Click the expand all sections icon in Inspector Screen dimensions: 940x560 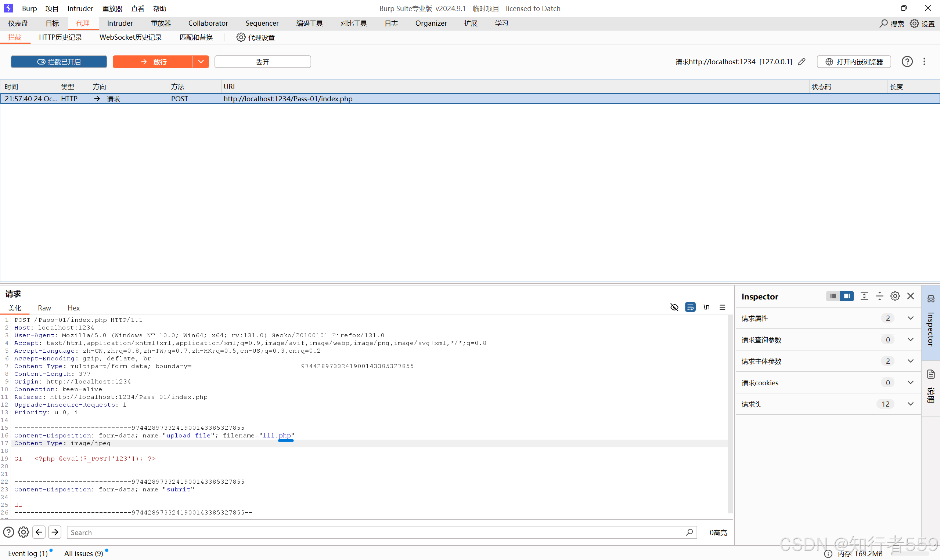click(864, 296)
